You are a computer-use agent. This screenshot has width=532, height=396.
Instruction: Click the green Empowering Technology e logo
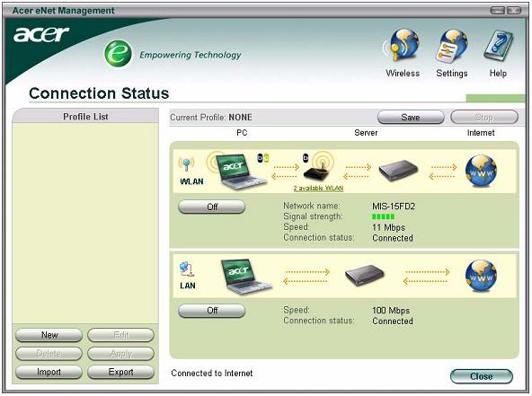coord(118,54)
